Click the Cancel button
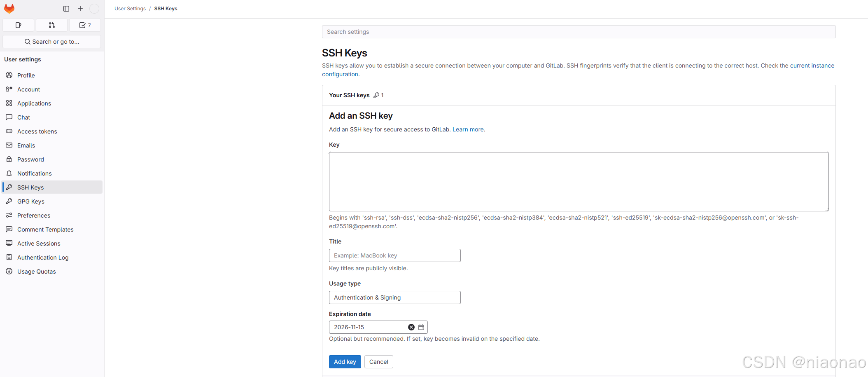The height and width of the screenshot is (377, 868). (378, 362)
